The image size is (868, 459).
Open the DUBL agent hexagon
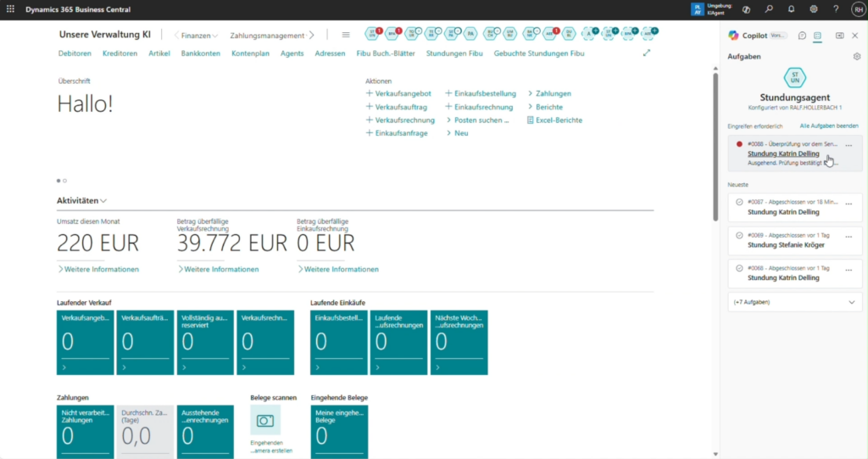pos(569,34)
